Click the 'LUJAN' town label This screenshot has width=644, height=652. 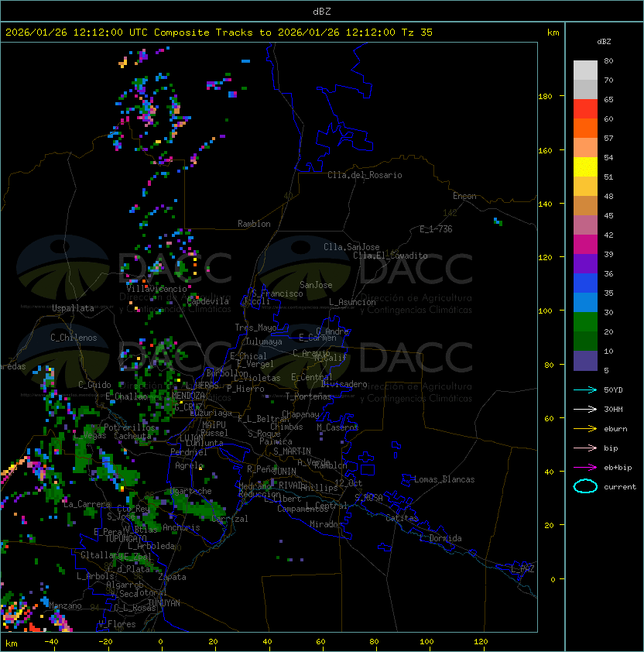[191, 438]
